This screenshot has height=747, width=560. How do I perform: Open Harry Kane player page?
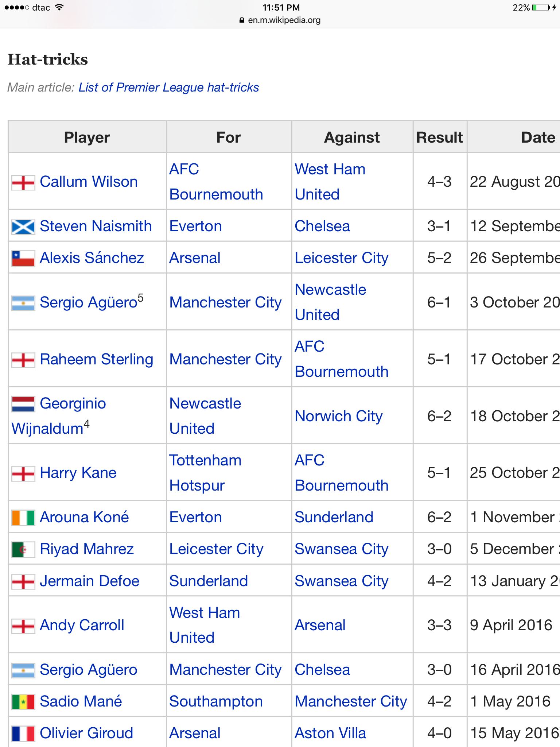pos(78,473)
